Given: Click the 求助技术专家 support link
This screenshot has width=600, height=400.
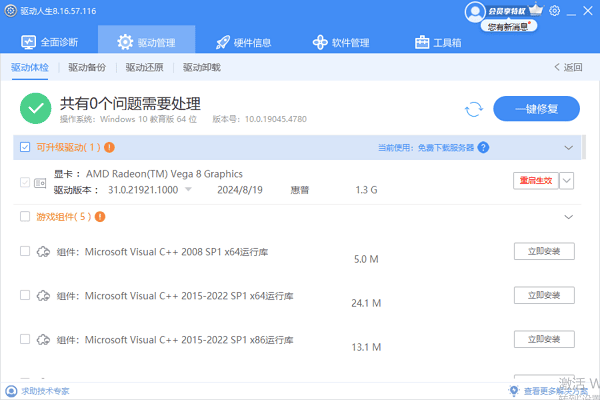Looking at the screenshot, I should tap(40, 391).
